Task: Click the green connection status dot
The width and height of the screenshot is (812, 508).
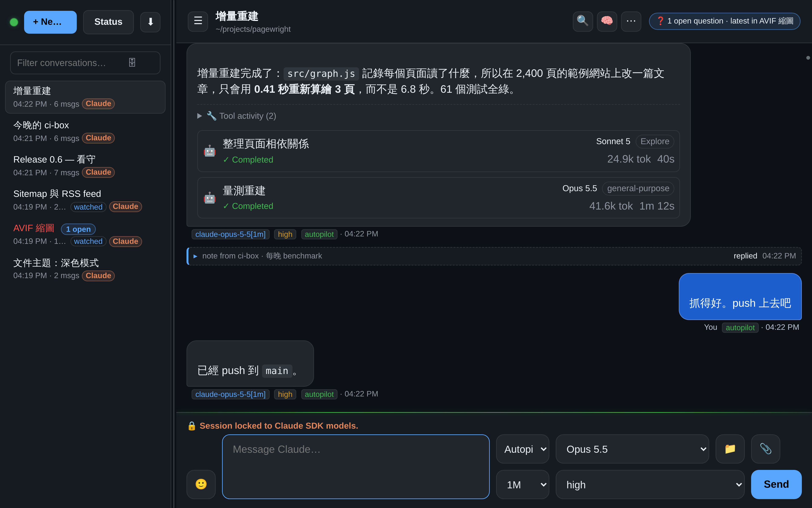Action: [x=14, y=22]
